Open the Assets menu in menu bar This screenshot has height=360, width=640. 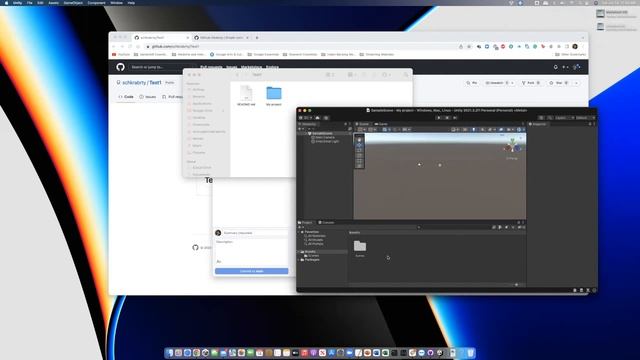(x=53, y=3)
